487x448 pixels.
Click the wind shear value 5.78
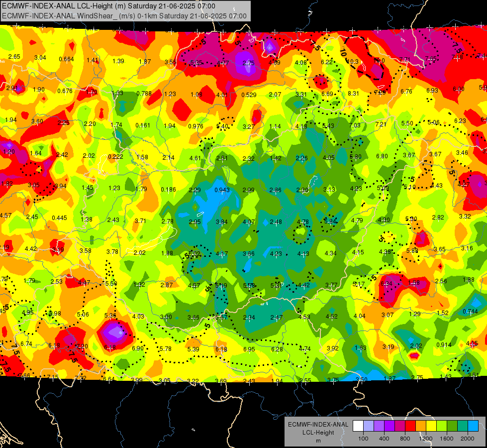point(165,349)
